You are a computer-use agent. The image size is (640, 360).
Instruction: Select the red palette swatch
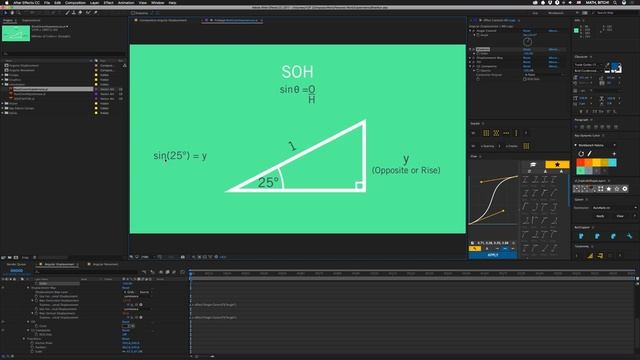click(580, 163)
